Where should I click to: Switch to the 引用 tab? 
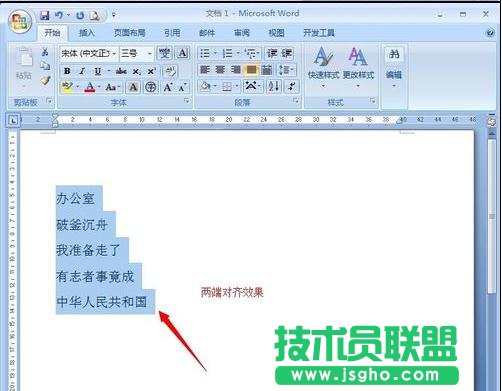point(172,33)
